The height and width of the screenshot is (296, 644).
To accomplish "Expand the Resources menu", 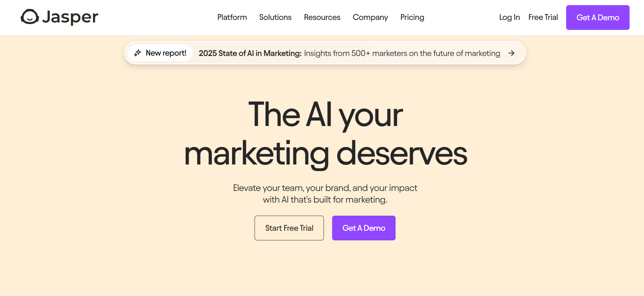I will point(322,17).
